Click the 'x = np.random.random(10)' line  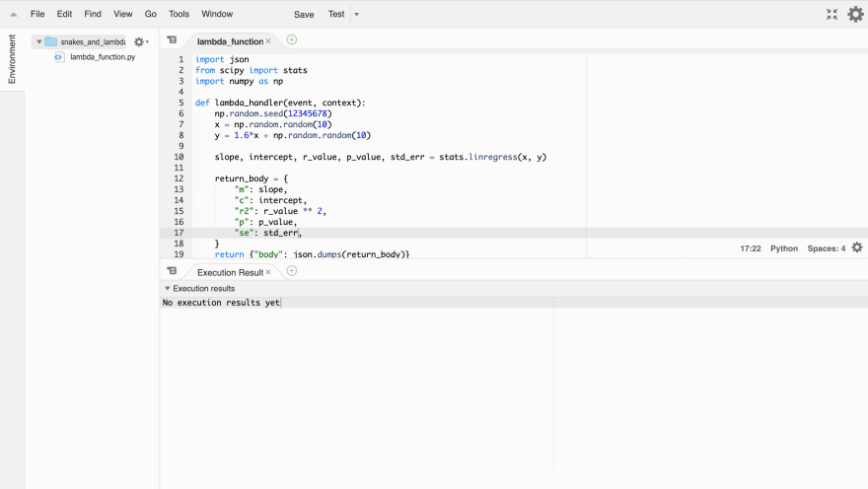coord(273,124)
